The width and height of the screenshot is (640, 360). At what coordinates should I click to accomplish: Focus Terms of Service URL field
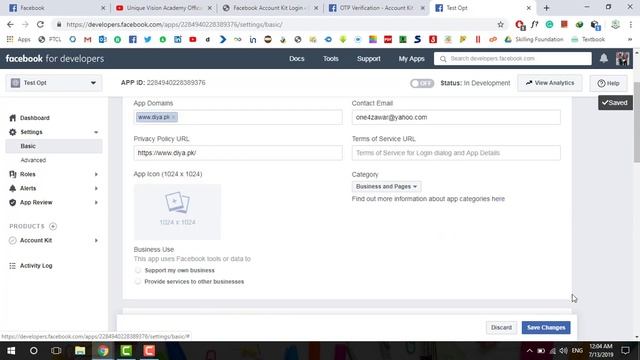pyautogui.click(x=456, y=153)
